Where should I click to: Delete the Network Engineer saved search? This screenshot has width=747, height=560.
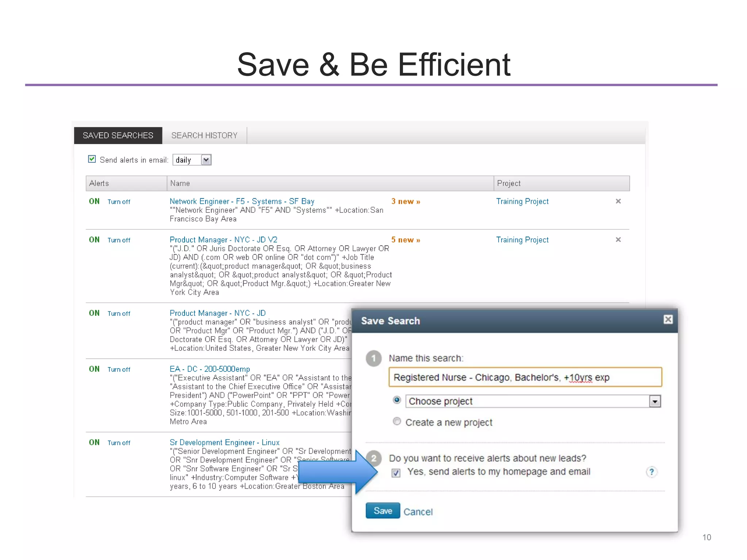(618, 201)
